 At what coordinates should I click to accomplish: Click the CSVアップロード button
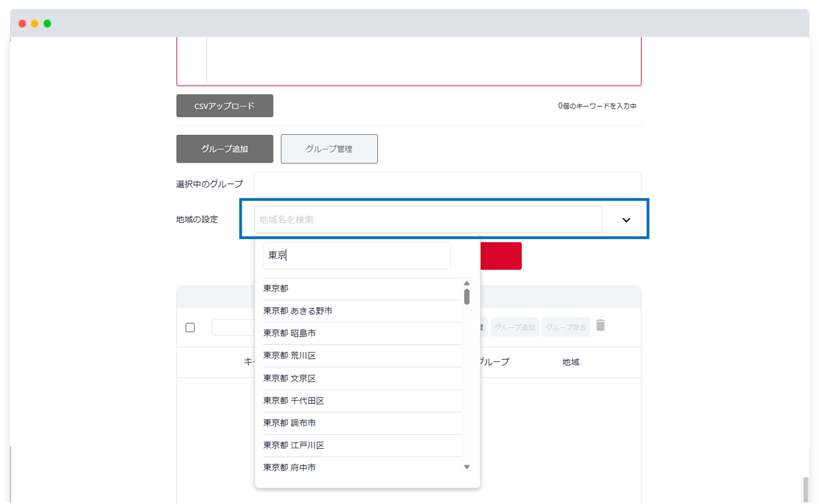point(225,105)
